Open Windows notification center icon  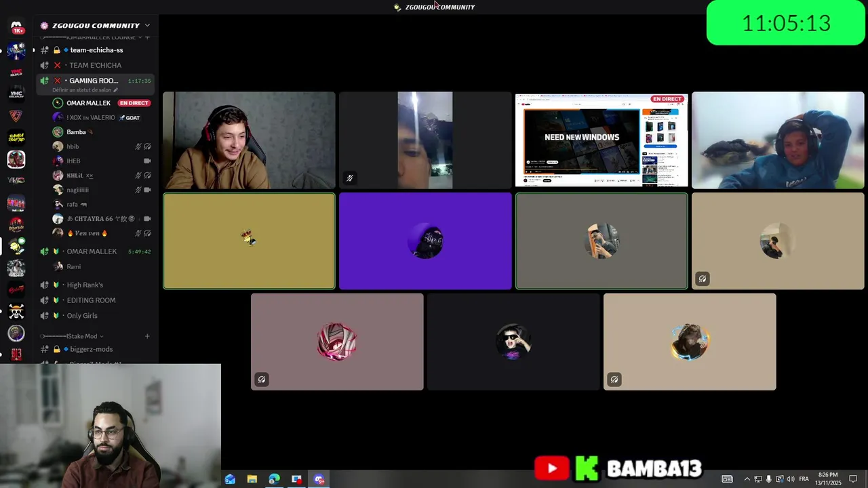click(854, 479)
